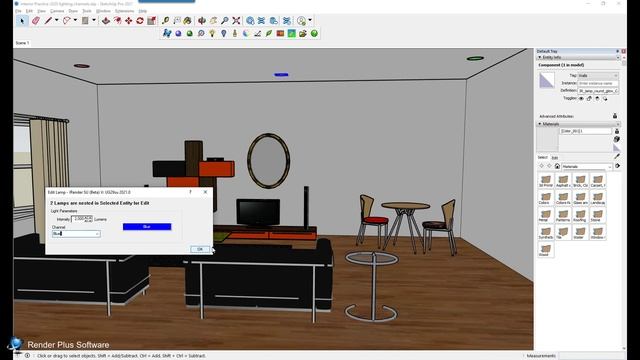
Task: Pick the Eraser tool
Action: point(36,20)
